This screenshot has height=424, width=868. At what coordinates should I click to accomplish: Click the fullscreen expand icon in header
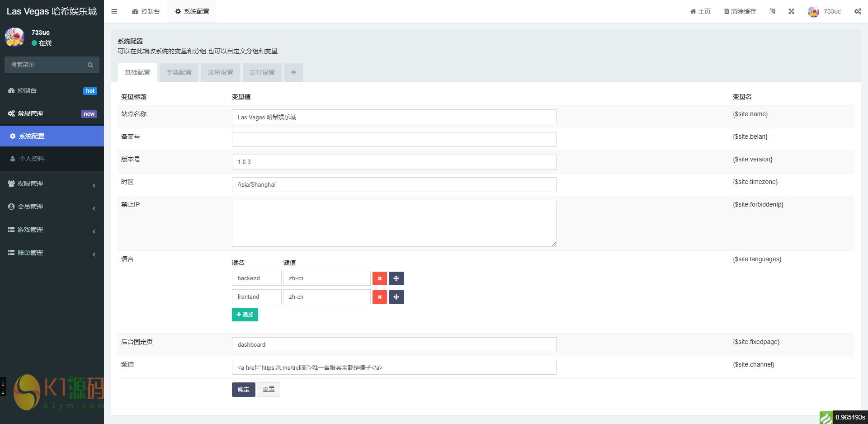pyautogui.click(x=791, y=11)
